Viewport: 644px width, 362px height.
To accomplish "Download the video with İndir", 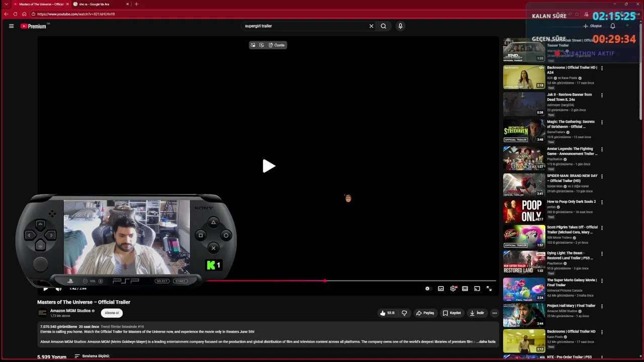I will pos(477,313).
